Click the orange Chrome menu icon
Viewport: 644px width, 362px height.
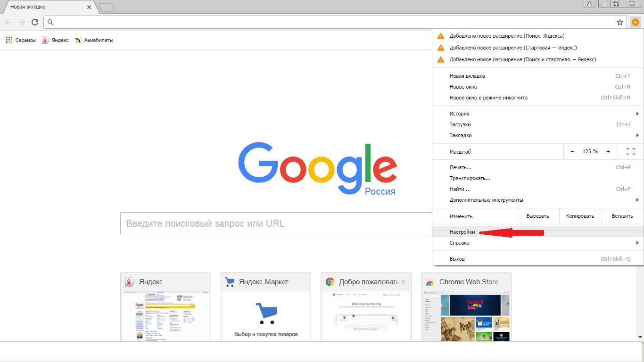[x=635, y=22]
